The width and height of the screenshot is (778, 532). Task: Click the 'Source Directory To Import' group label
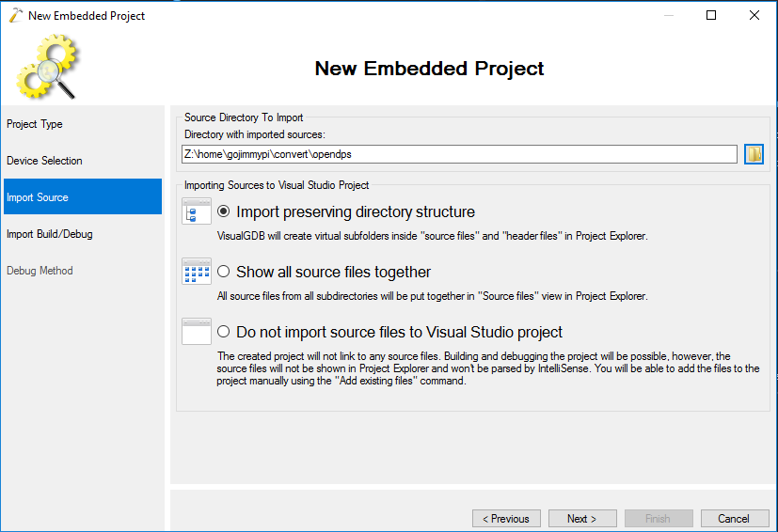pos(244,117)
